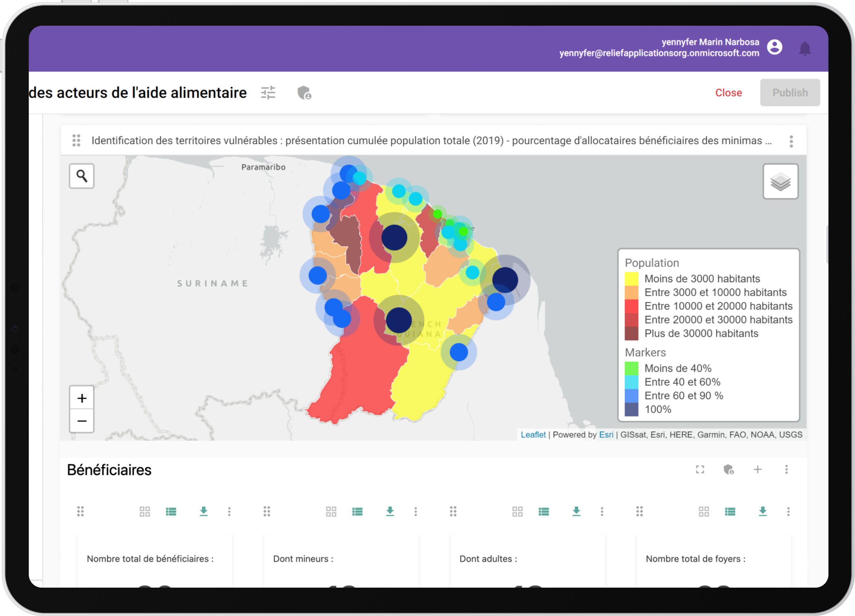The height and width of the screenshot is (616, 855).
Task: Click the notification bell icon
Action: point(805,48)
